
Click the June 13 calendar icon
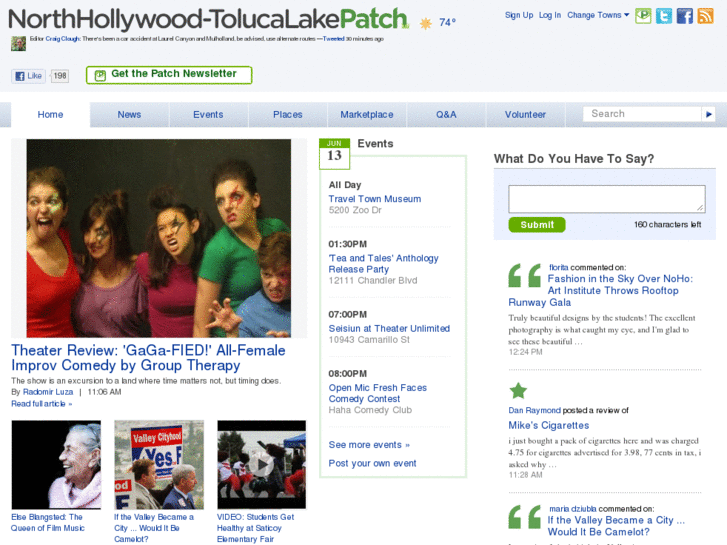(x=334, y=154)
